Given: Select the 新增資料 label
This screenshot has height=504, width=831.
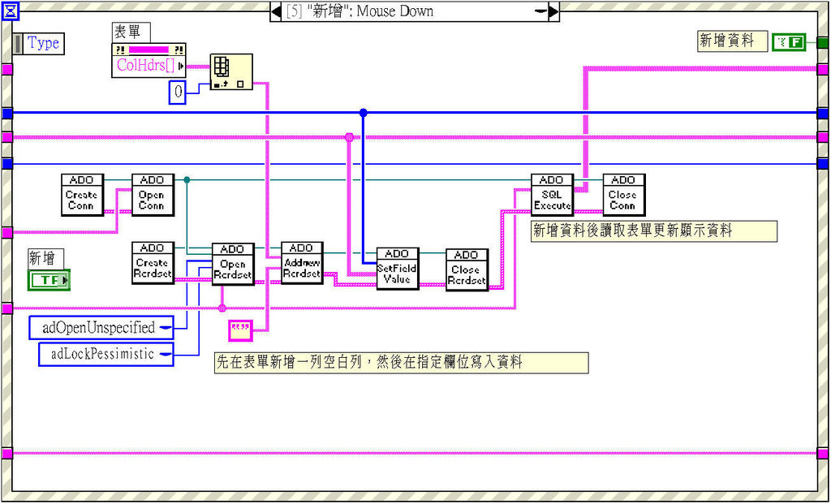Looking at the screenshot, I should click(732, 41).
